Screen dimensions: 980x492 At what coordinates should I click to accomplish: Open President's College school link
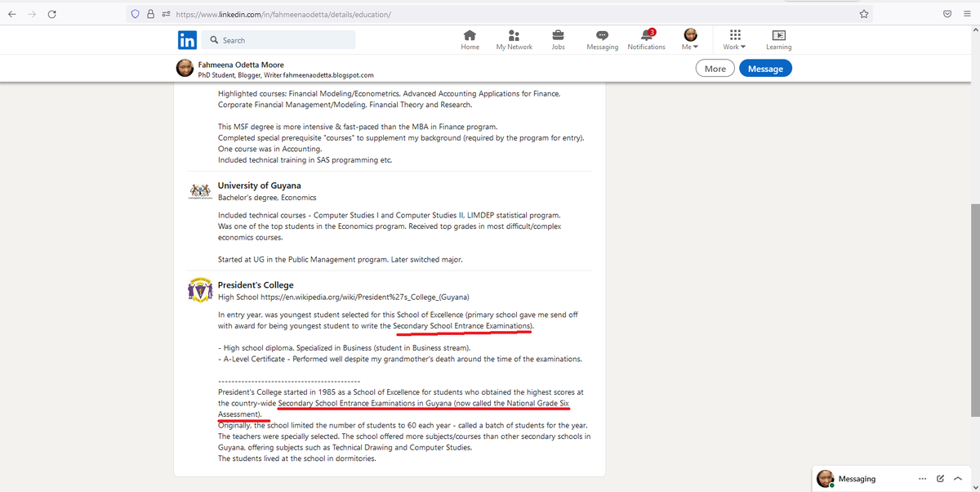[256, 285]
